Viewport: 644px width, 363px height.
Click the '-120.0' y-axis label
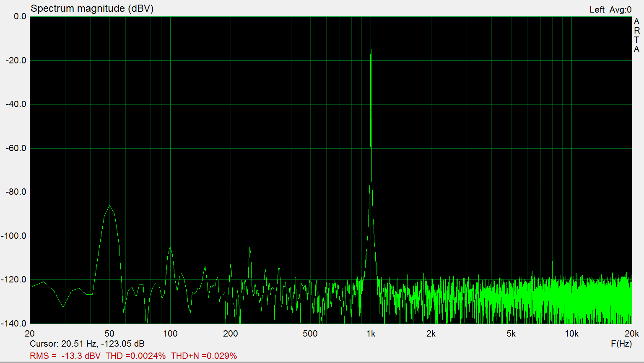[x=14, y=279]
